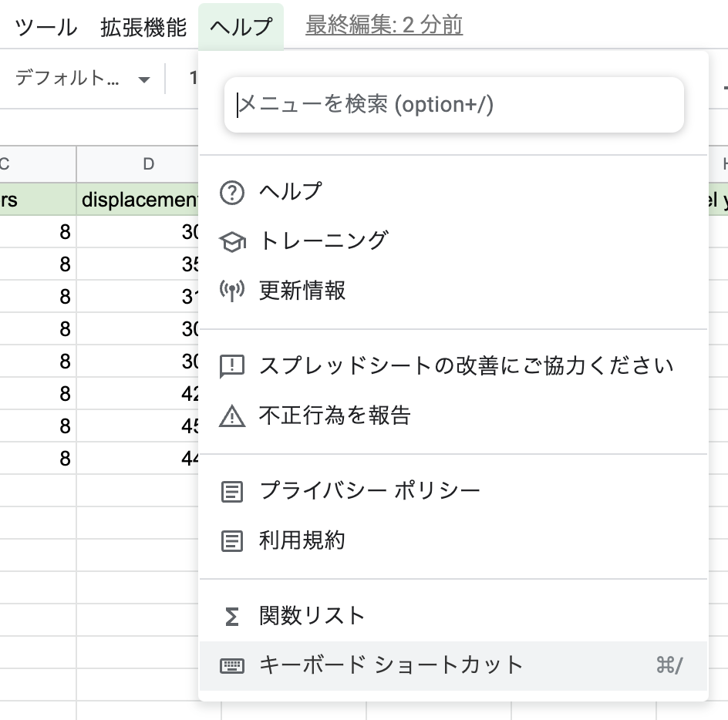The height and width of the screenshot is (720, 728).
Task: Choose 関数リスト from the help menu
Action: [x=312, y=616]
